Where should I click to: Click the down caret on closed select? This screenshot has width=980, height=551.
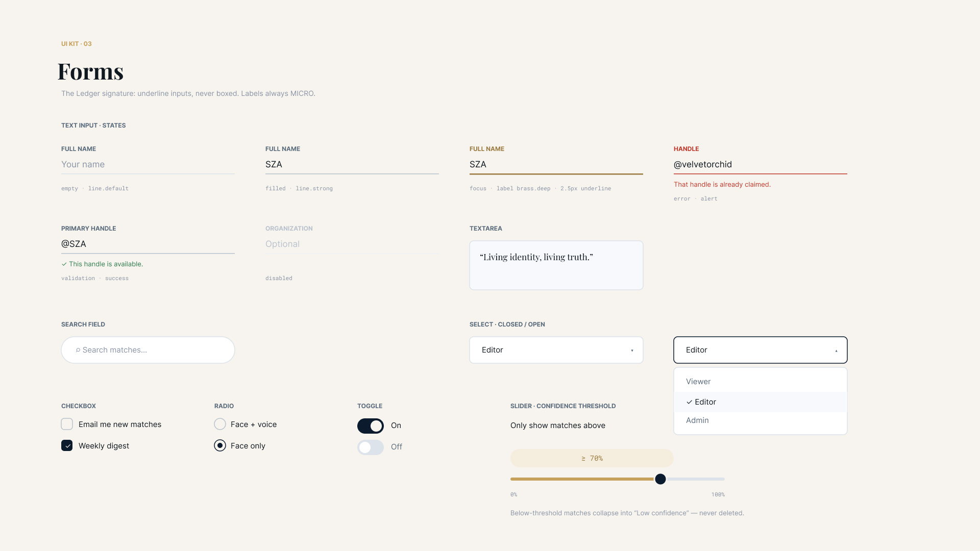tap(632, 350)
